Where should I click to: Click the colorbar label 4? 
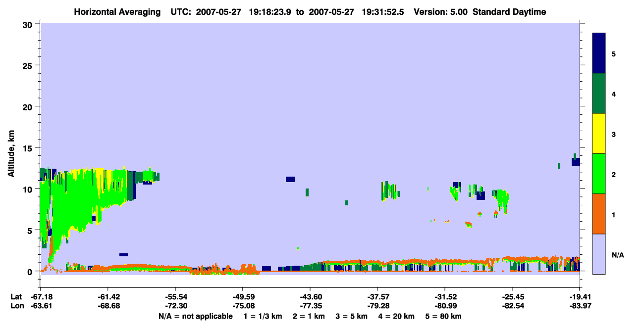coord(614,94)
